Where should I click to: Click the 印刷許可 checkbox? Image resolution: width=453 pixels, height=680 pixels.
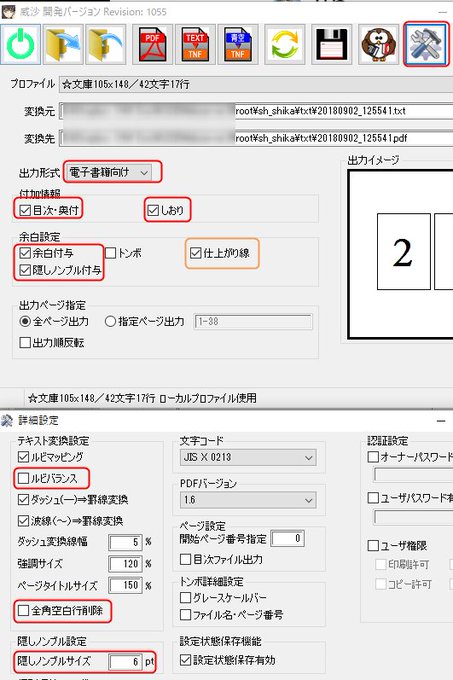381,564
